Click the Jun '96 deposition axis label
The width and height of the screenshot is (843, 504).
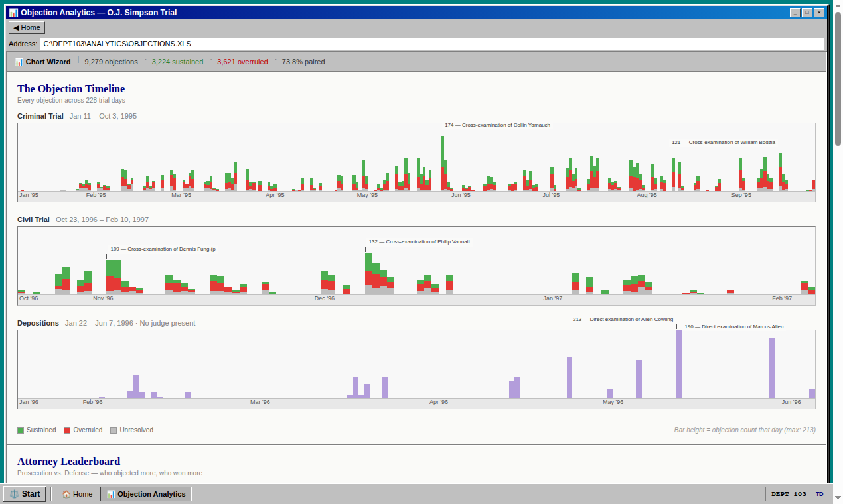coord(791,402)
